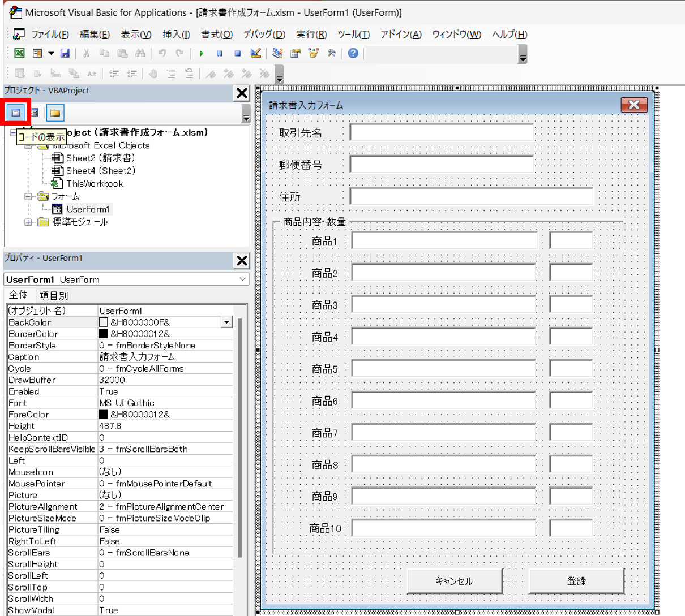Image resolution: width=685 pixels, height=616 pixels.
Task: Run the macro with the green play icon
Action: (202, 53)
